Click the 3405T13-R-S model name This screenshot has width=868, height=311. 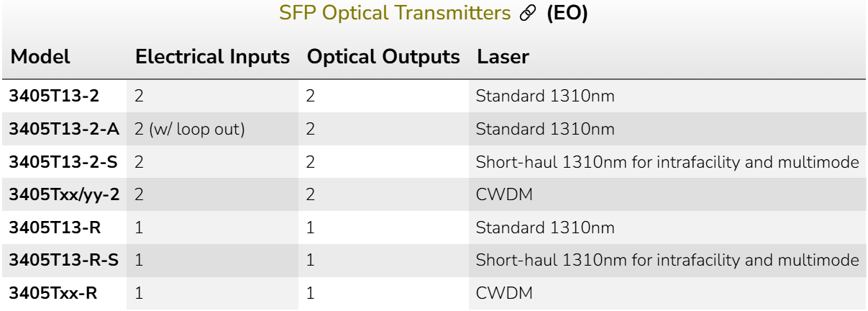64,261
